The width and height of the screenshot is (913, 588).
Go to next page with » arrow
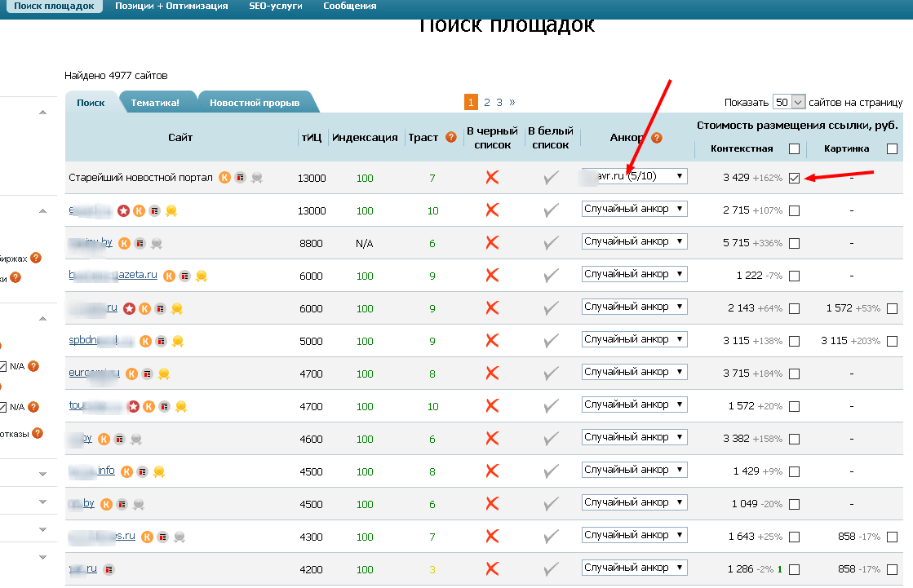[x=512, y=103]
